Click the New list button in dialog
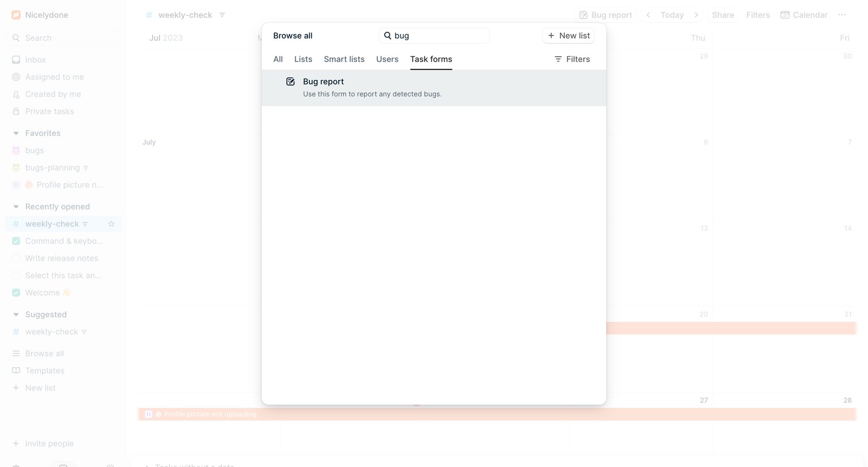868x467 pixels. [568, 36]
